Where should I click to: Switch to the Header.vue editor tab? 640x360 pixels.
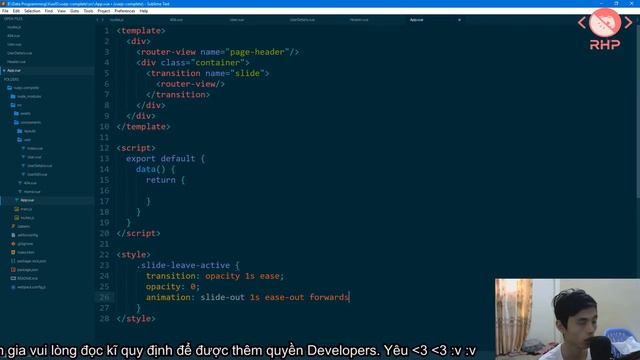[x=359, y=20]
